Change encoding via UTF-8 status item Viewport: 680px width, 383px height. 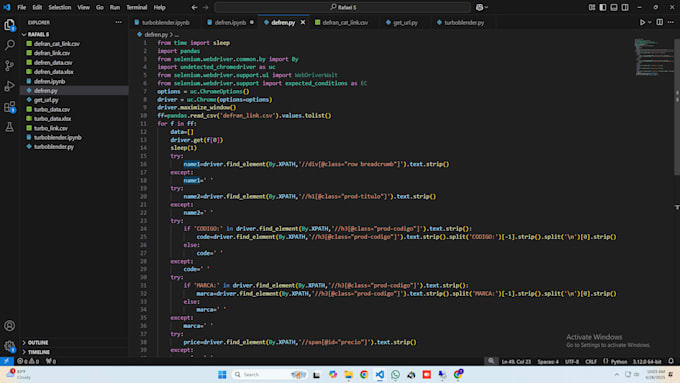point(572,362)
